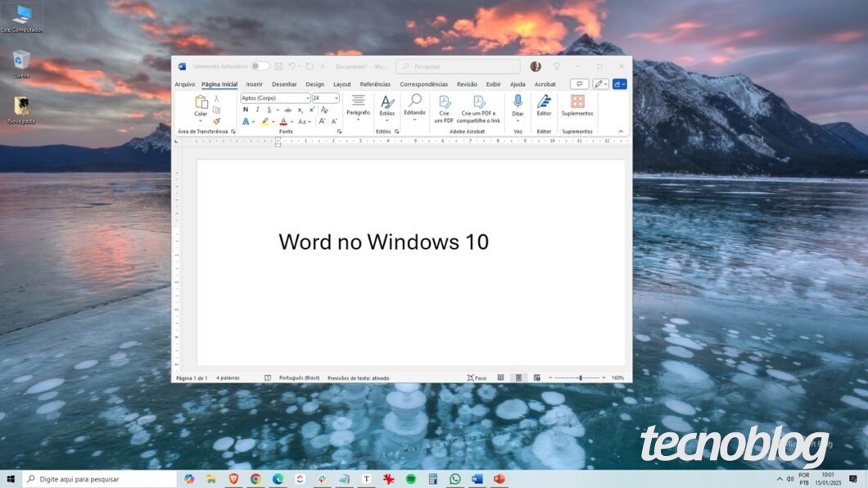
Task: Collapse the ribbon with the chevron
Action: (x=621, y=131)
